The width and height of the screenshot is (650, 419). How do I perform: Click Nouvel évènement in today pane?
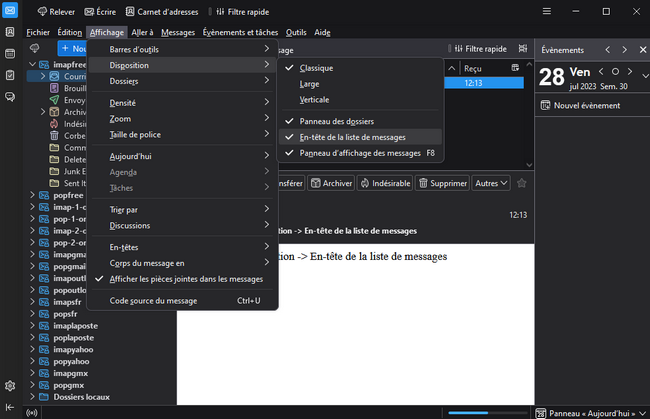(x=581, y=105)
